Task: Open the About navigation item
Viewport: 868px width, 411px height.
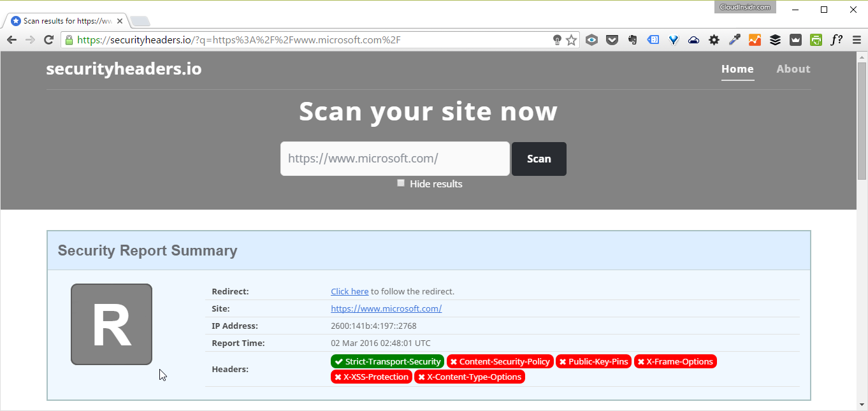Action: click(x=793, y=69)
